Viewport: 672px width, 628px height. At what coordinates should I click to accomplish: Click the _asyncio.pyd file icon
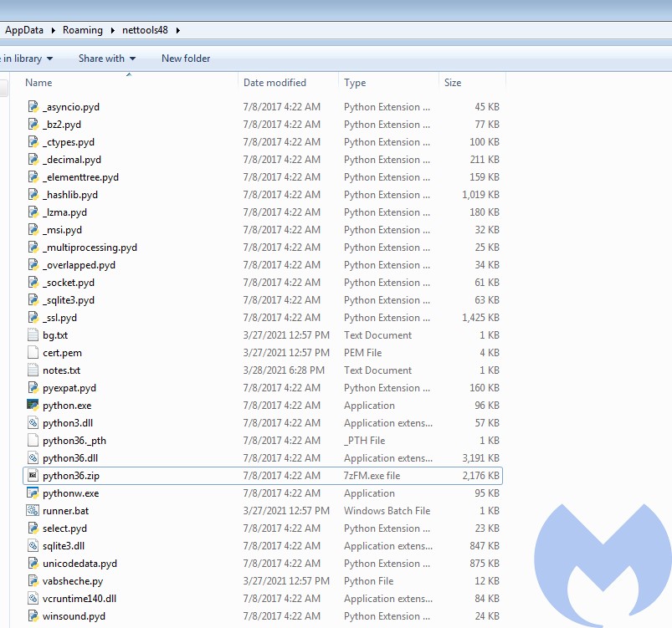pyautogui.click(x=33, y=106)
